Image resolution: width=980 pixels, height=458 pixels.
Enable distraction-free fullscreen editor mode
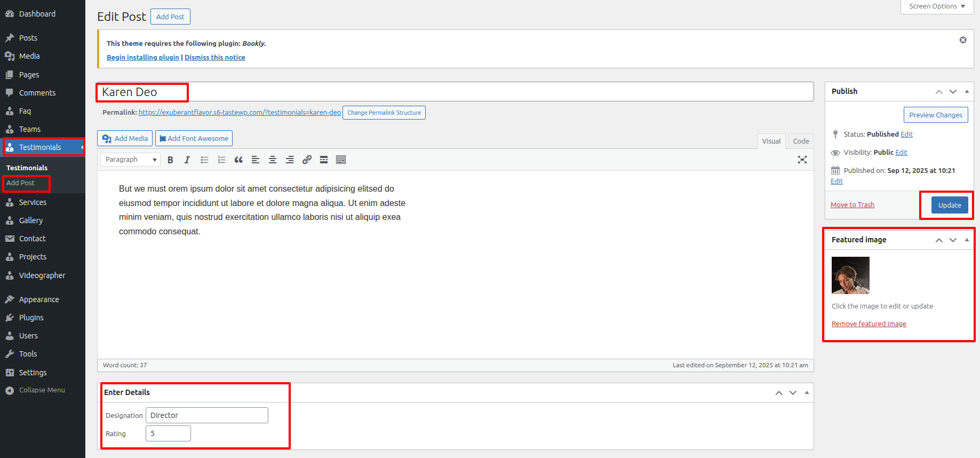click(802, 160)
